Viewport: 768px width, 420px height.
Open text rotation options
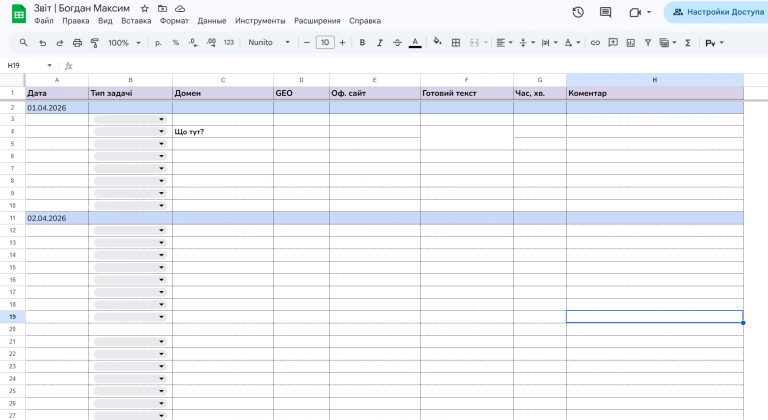click(x=572, y=43)
